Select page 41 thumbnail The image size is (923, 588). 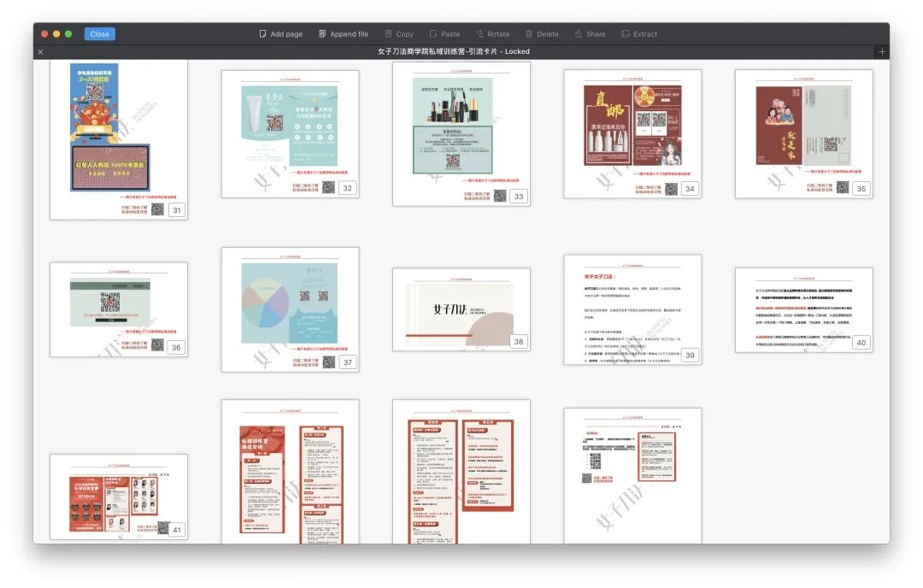pos(119,497)
